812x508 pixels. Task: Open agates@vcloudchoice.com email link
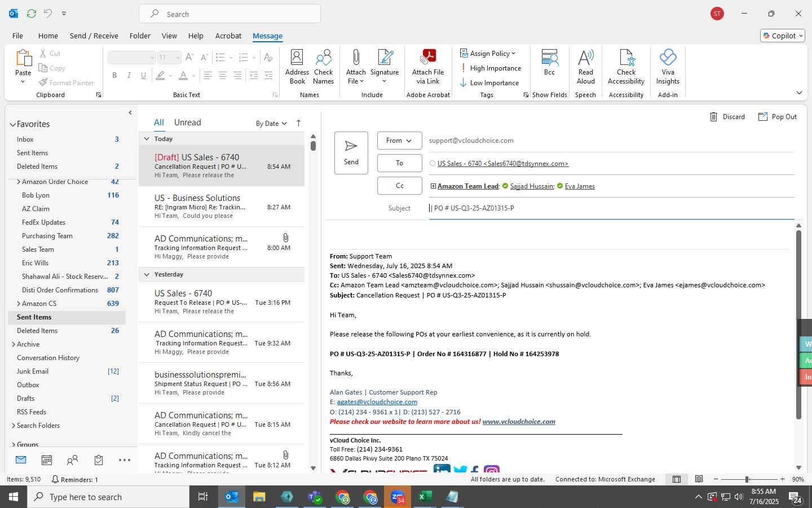click(377, 402)
